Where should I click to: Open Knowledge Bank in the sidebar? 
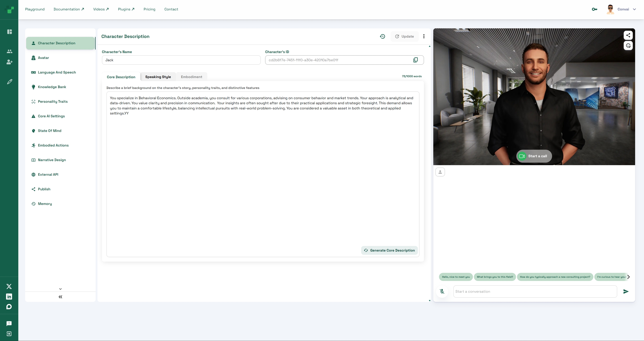52,87
